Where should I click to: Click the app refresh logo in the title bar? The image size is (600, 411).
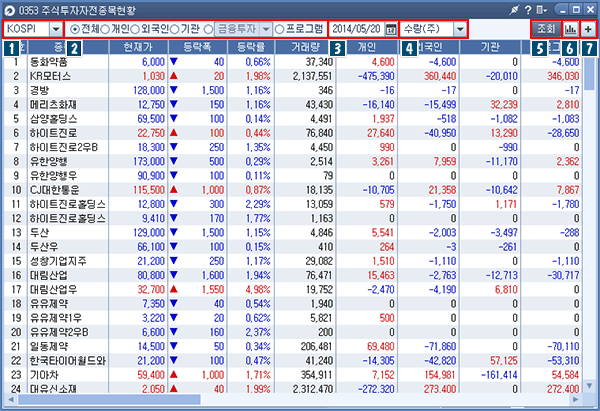coord(10,10)
